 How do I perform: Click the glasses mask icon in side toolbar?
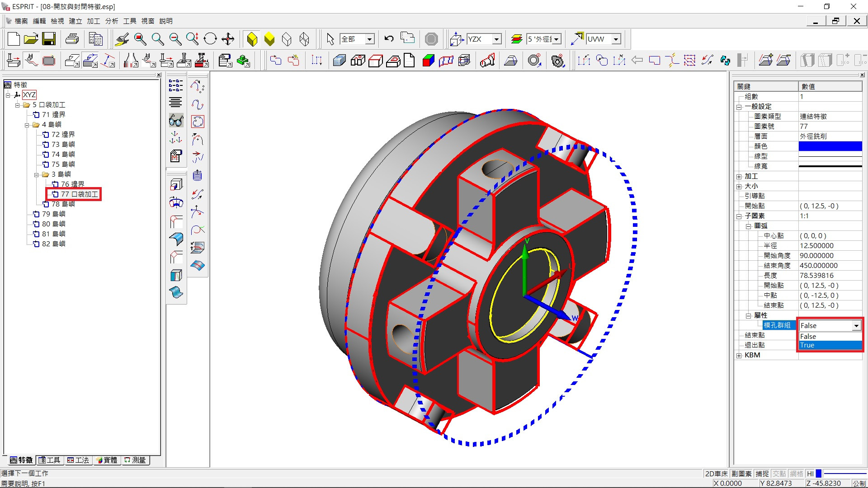[176, 120]
